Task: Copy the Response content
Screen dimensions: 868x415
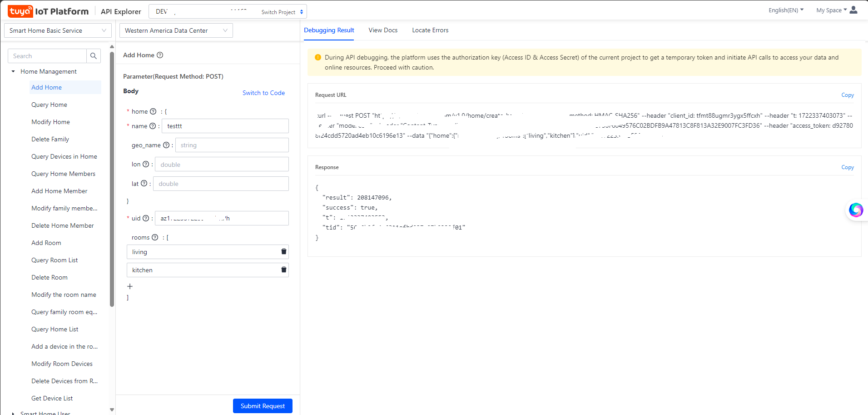Action: [848, 167]
